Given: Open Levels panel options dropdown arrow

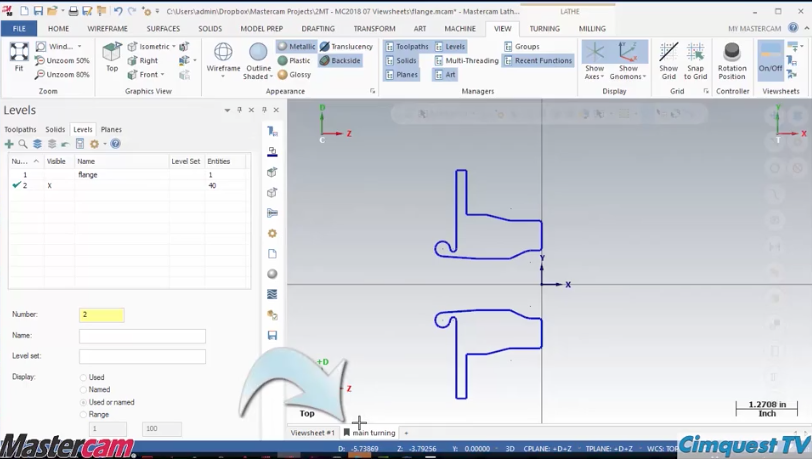Looking at the screenshot, I should 227,110.
